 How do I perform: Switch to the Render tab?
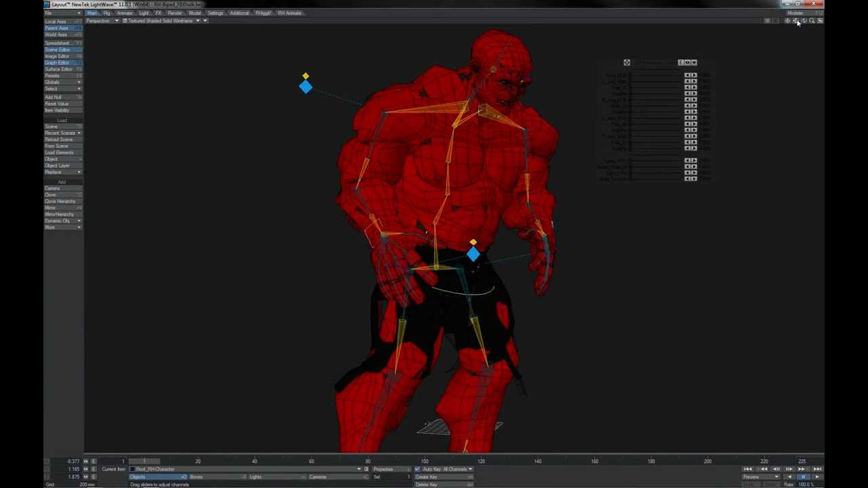[175, 13]
